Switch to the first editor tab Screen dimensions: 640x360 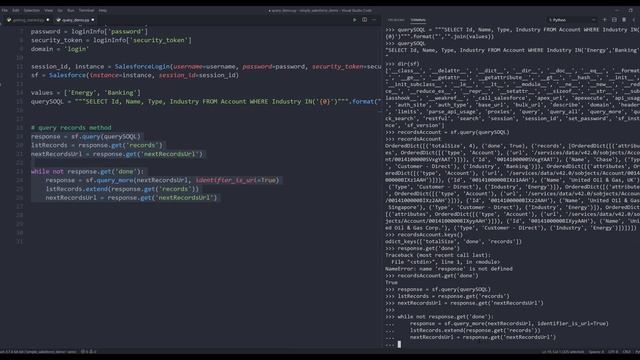[x=28, y=20]
